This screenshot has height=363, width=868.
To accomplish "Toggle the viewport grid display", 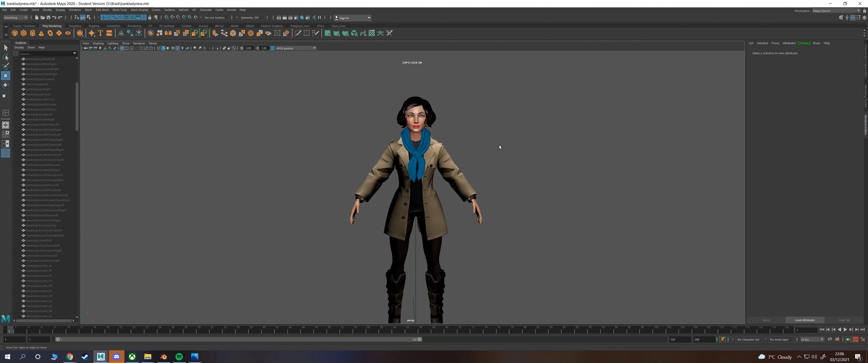I will 122,48.
